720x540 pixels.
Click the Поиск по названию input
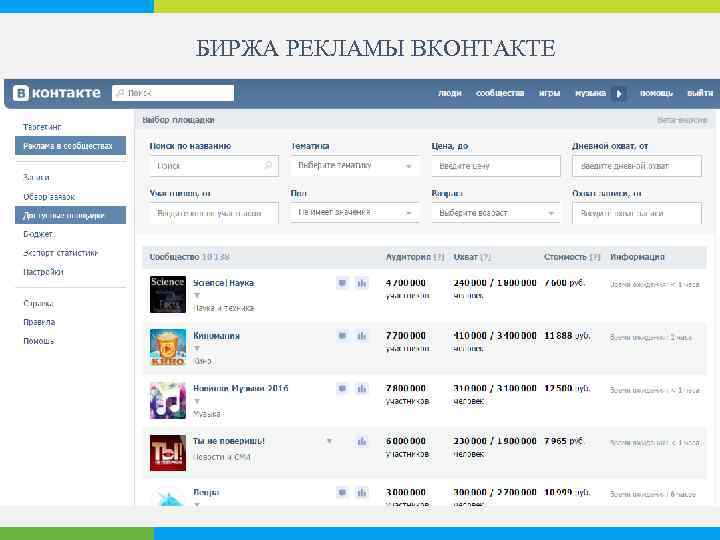click(214, 166)
